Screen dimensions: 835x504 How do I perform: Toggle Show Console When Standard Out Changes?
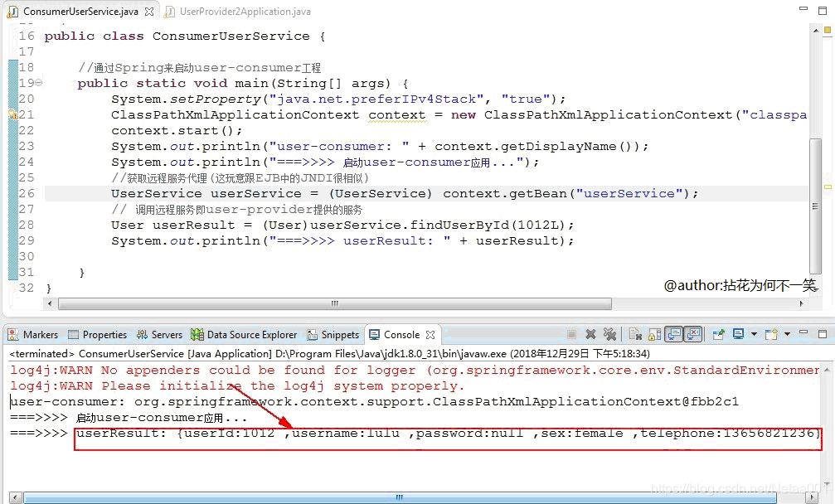click(674, 334)
